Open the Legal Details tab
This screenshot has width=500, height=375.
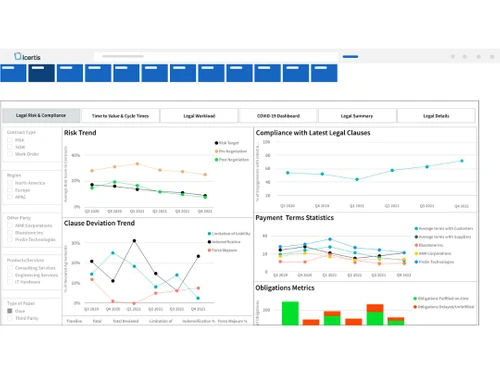[436, 116]
